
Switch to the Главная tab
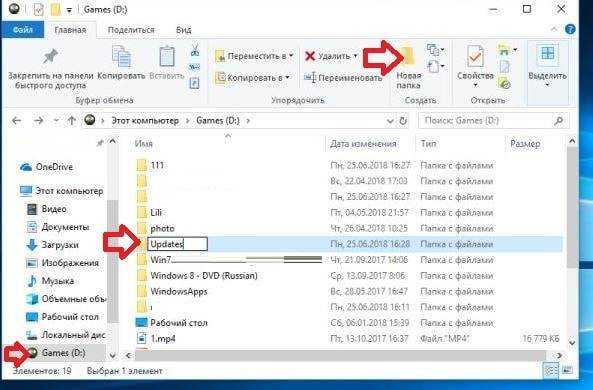(x=70, y=30)
